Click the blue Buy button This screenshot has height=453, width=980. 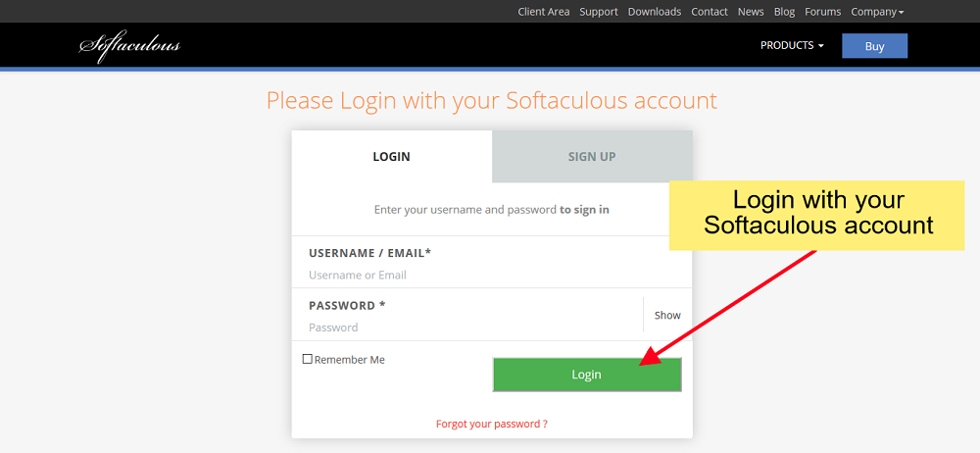point(874,46)
